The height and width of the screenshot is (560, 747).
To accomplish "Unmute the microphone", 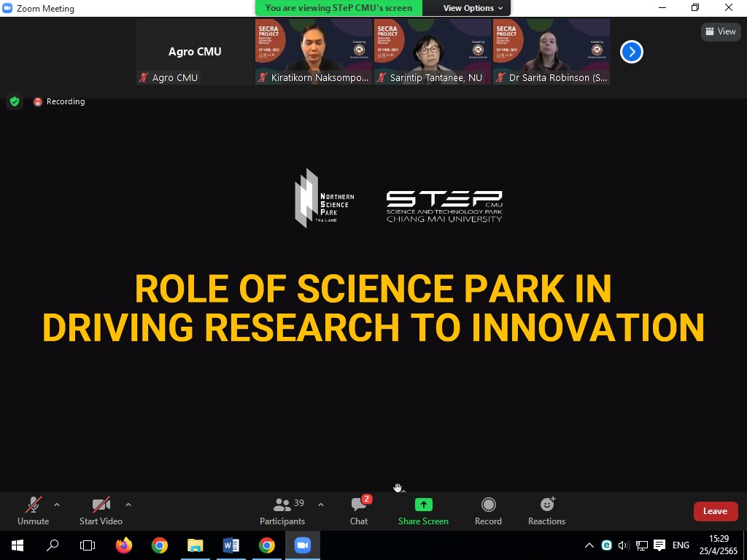I will [x=34, y=511].
